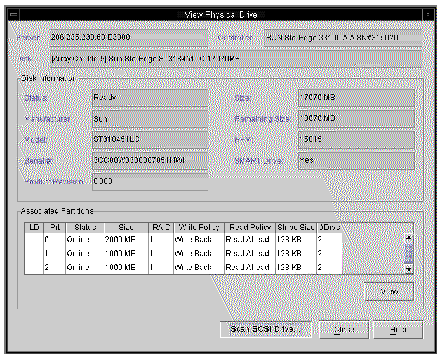Viewport: 443px width, 360px height.
Task: Click the SMART Drive field showing Yes
Action: point(356,161)
